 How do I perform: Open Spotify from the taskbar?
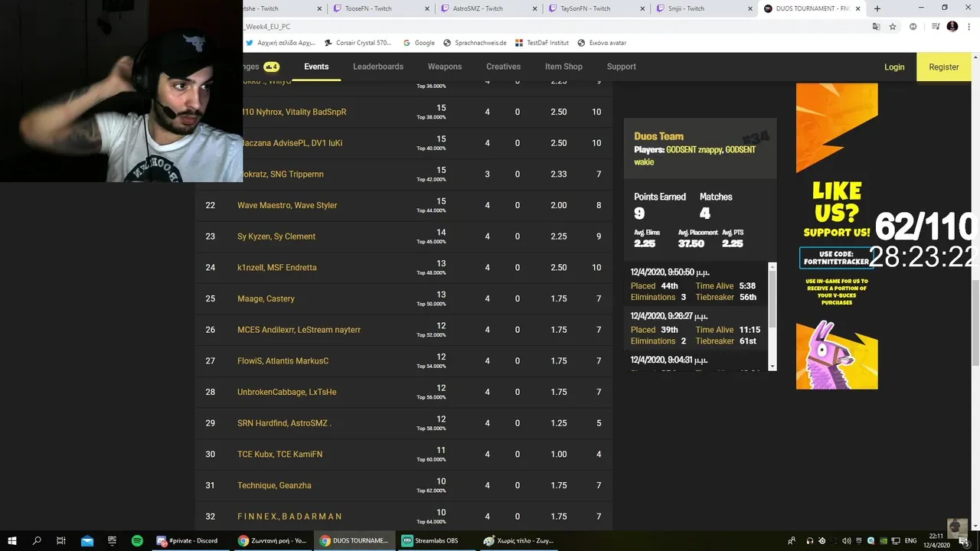pos(137,540)
